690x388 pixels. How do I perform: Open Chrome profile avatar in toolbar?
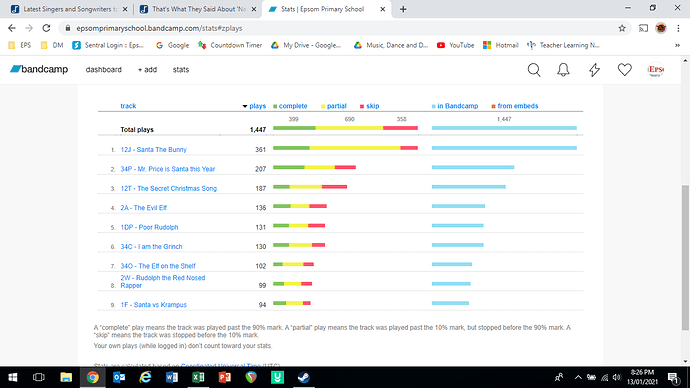click(661, 28)
